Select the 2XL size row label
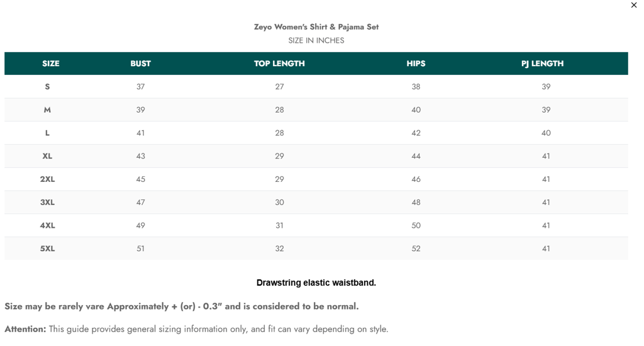This screenshot has height=346, width=644. (x=47, y=179)
